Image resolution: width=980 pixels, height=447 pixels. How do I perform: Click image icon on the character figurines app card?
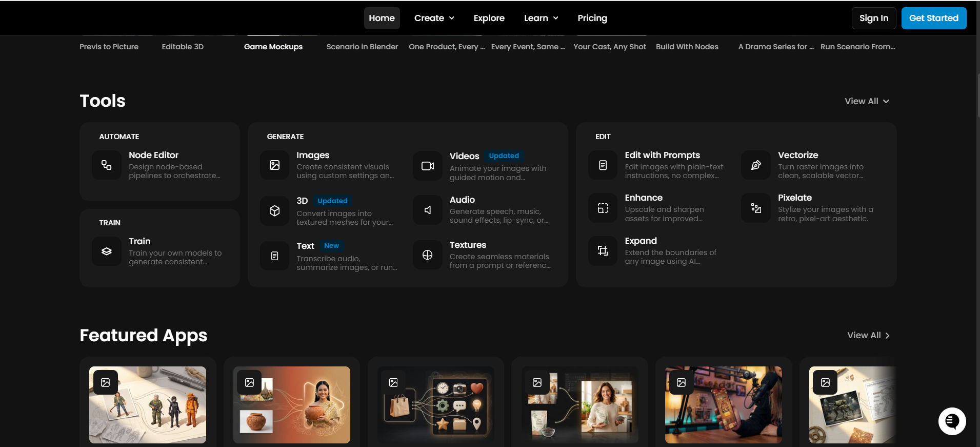click(x=106, y=382)
